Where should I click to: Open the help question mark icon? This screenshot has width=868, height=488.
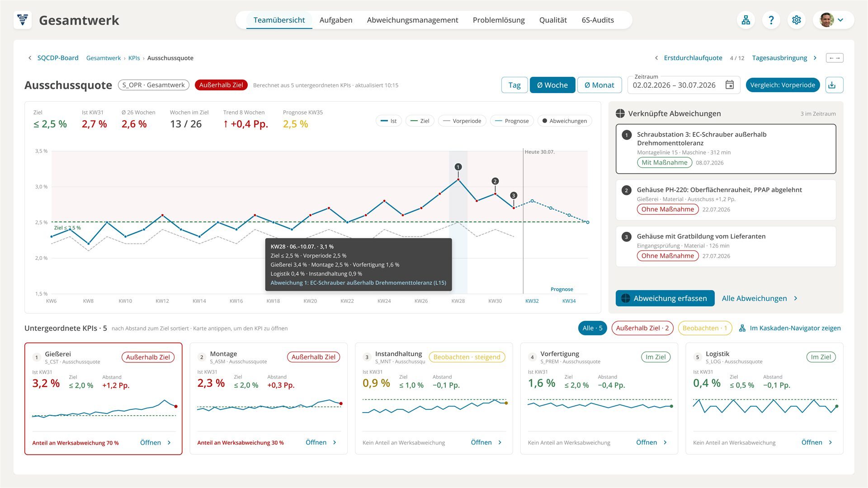tap(771, 20)
